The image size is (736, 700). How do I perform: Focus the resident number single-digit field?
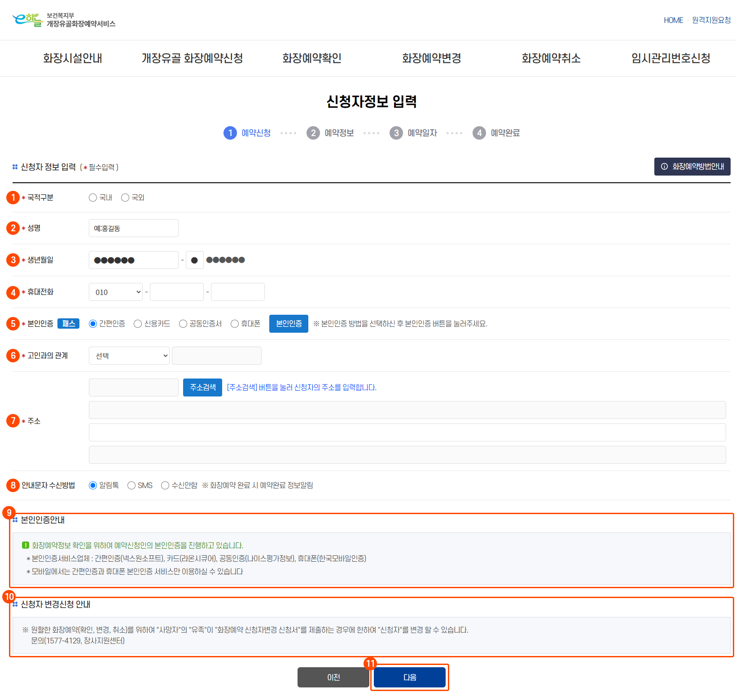click(x=195, y=260)
